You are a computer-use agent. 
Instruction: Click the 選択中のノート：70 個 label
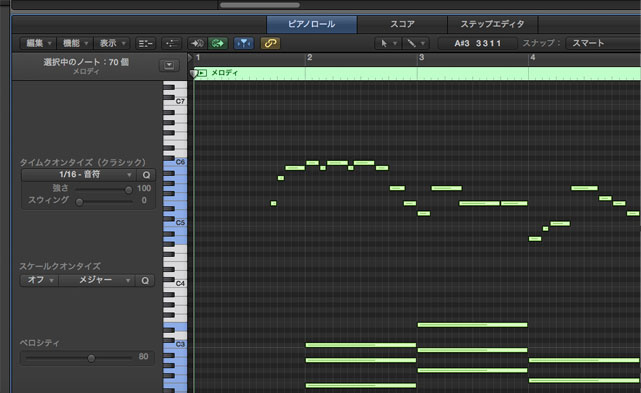click(86, 62)
